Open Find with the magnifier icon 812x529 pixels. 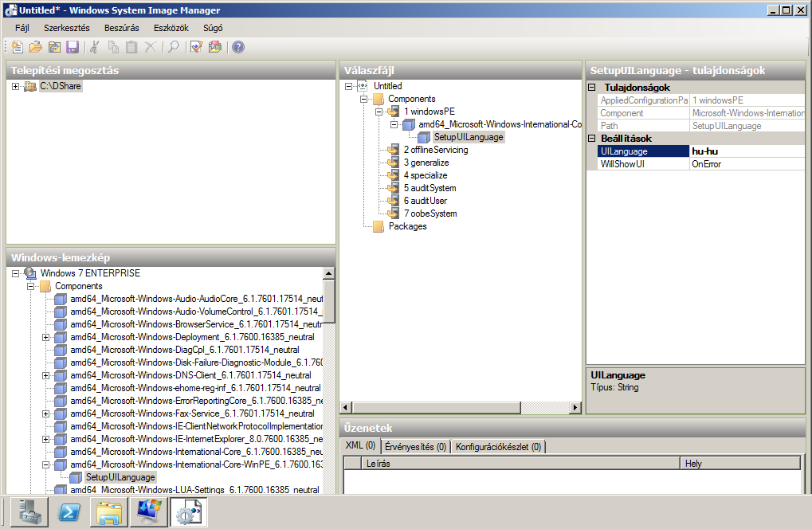coord(174,47)
